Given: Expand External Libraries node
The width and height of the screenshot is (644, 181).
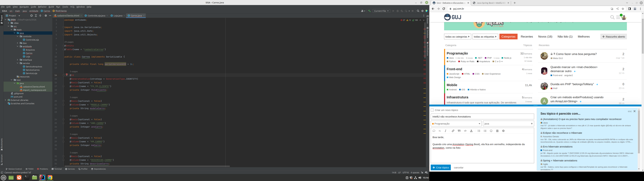Looking at the screenshot, I should coord(6,100).
